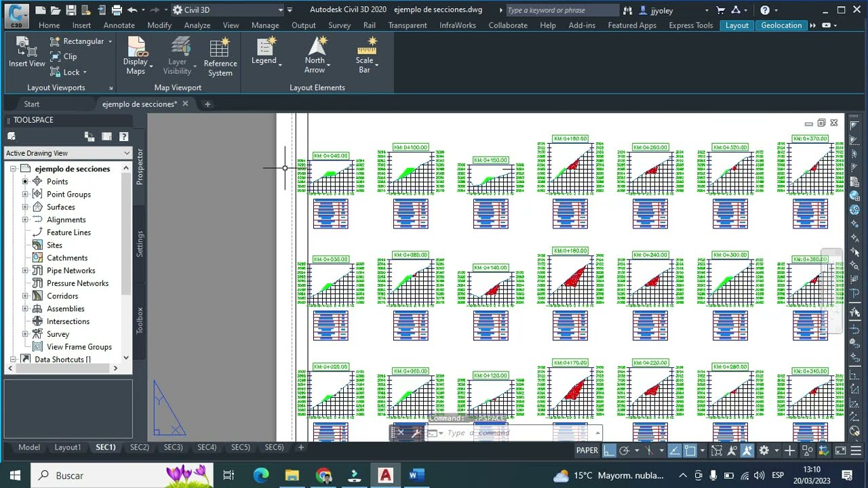Select View Frame Groups tree item
The height and width of the screenshot is (488, 868).
(x=79, y=347)
